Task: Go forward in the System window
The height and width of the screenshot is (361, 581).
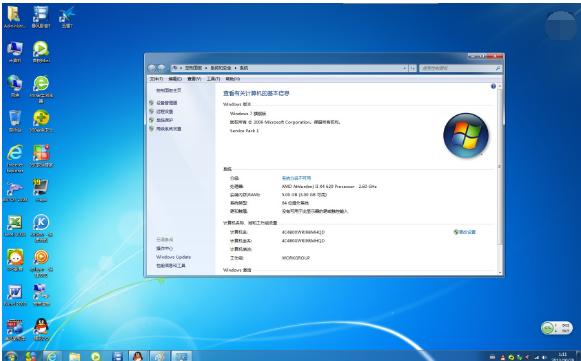Action: (x=162, y=68)
